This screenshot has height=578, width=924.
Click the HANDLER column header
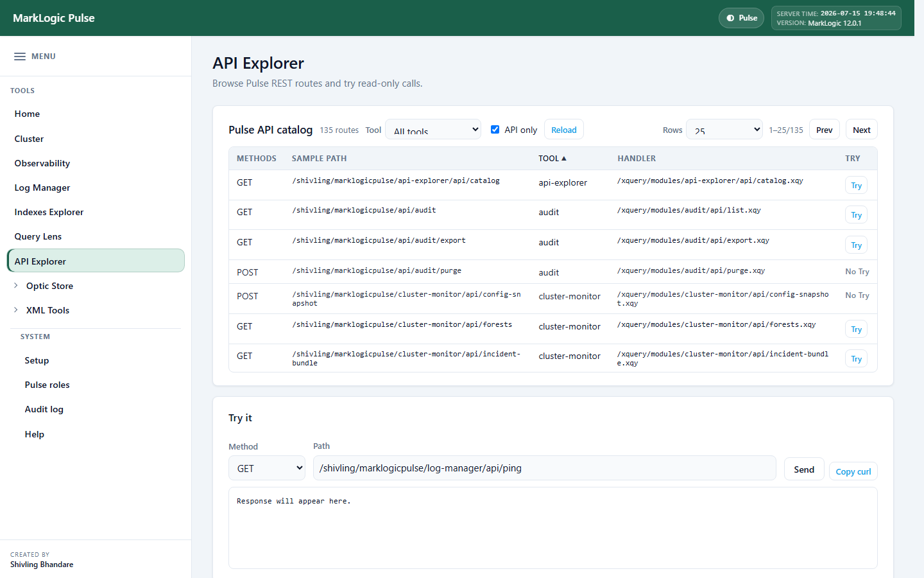637,158
